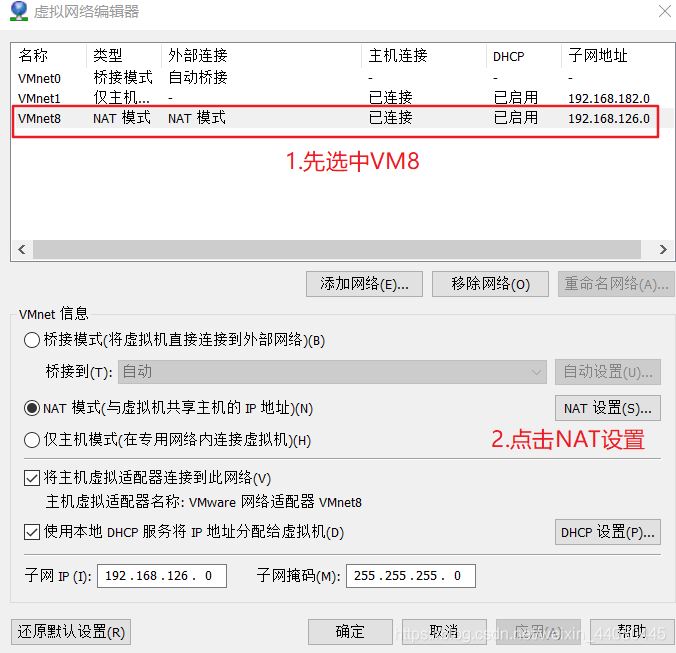Select the VMnet8 NAT row

click(343, 118)
